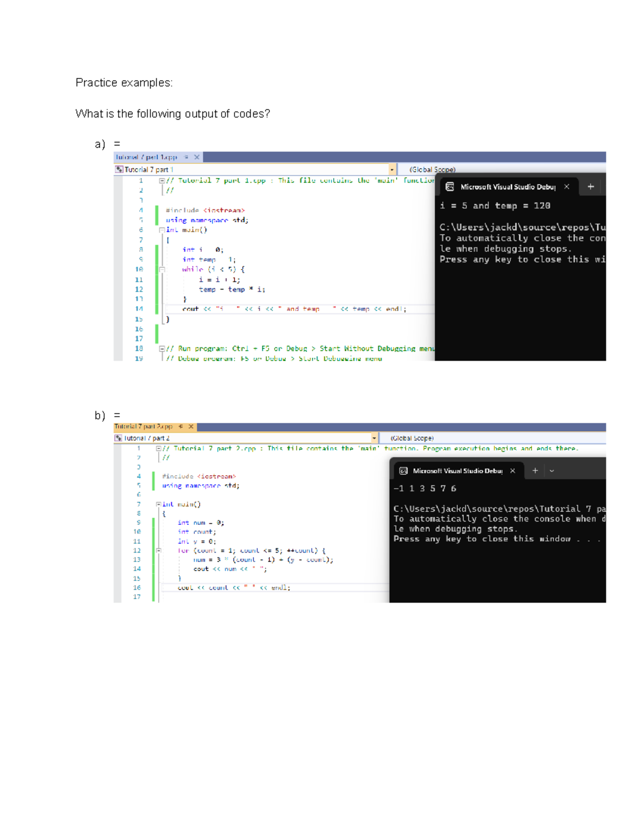This screenshot has height=834, width=644.
Task: Collapse the header comment on line 1 of part 2
Action: [x=158, y=448]
